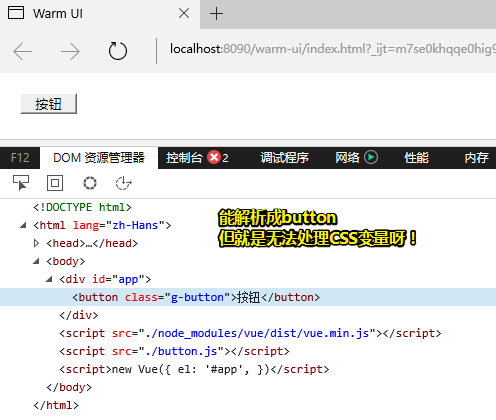The height and width of the screenshot is (420, 496).
Task: Select the button.js script node
Action: click(174, 351)
